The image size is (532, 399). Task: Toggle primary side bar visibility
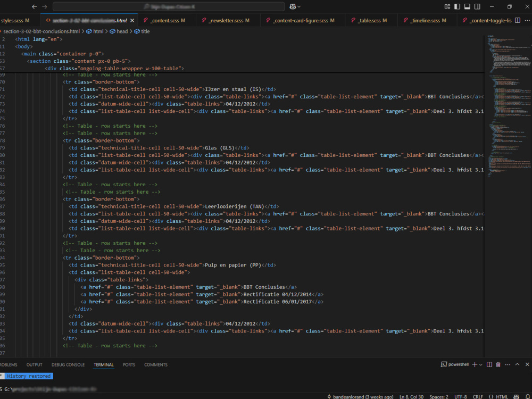pyautogui.click(x=458, y=6)
